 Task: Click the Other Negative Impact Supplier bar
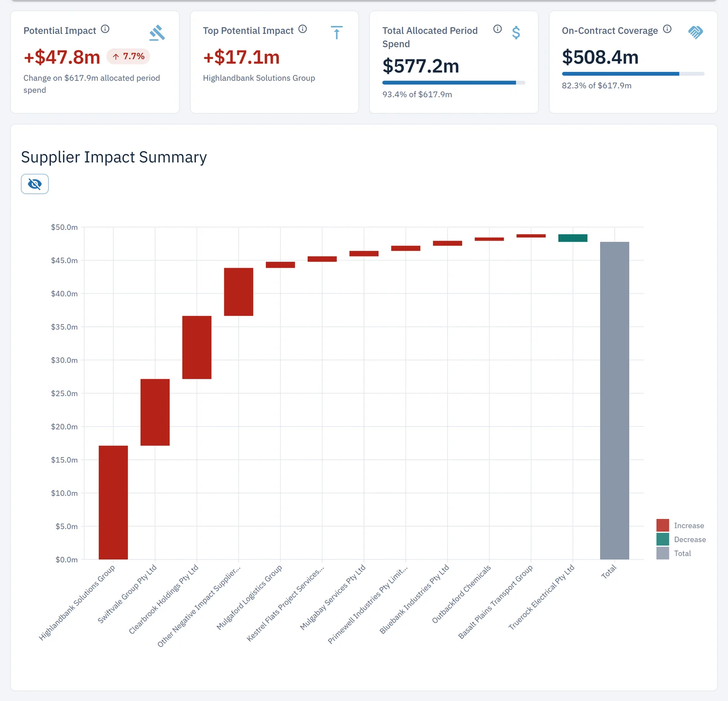pos(238,292)
